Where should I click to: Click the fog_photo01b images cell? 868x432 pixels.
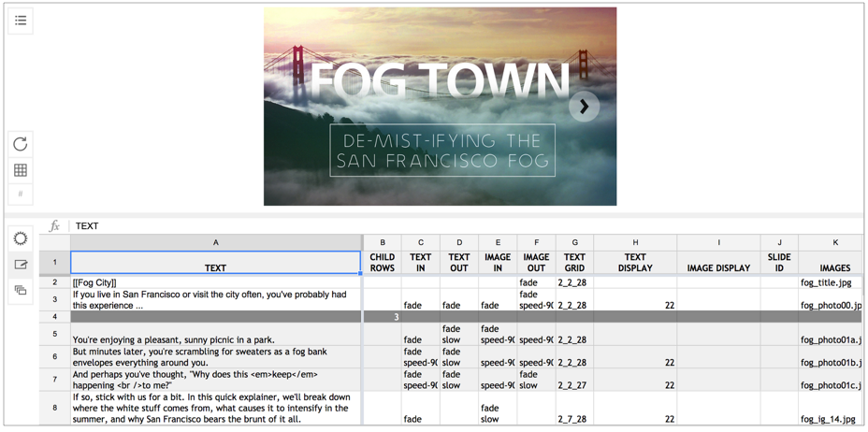[x=831, y=357]
